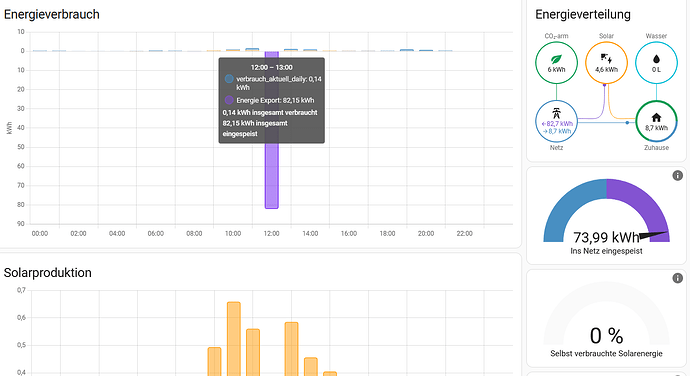Click the 8,7 kWh grid import value under Netz
This screenshot has height=376, width=690.
point(557,131)
